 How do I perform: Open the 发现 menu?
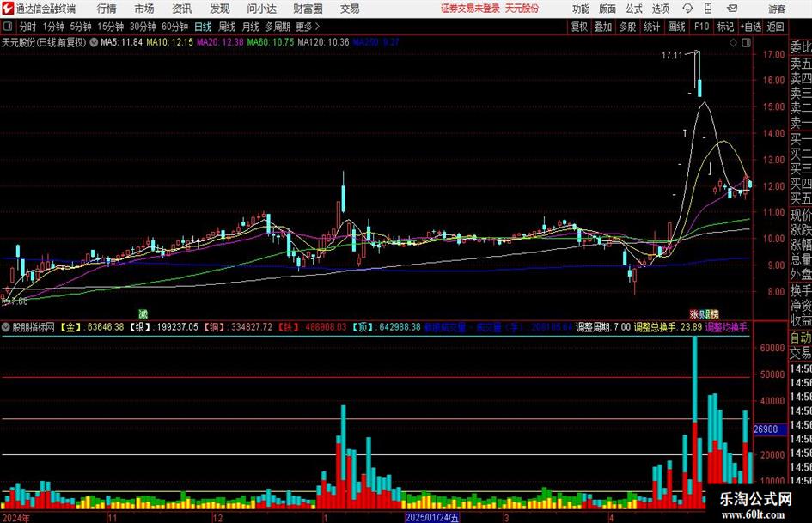[220, 9]
